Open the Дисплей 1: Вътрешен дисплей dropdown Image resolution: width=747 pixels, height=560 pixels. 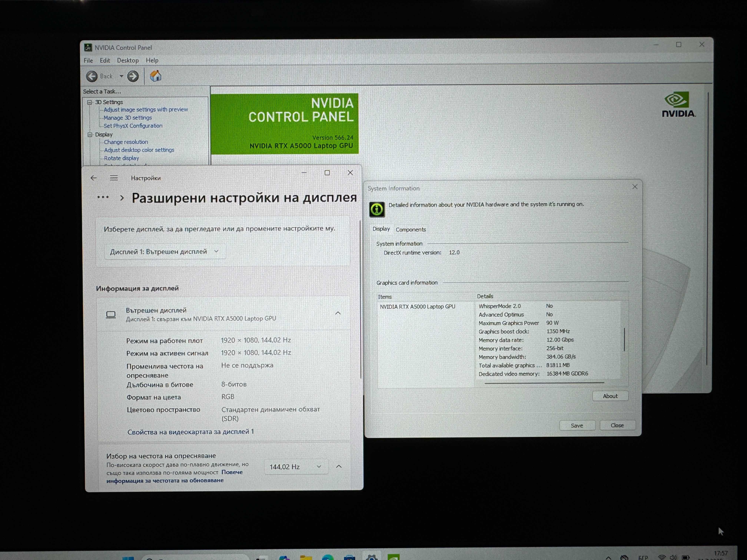tap(165, 252)
